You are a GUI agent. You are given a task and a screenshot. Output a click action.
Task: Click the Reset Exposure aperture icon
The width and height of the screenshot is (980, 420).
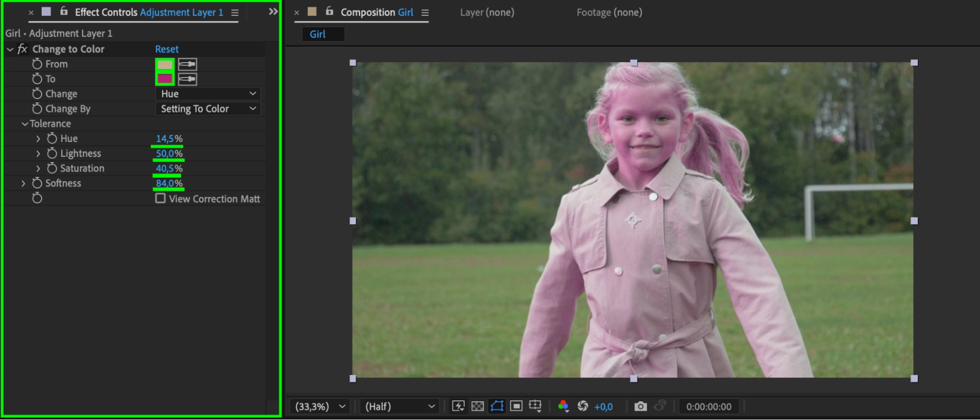582,406
